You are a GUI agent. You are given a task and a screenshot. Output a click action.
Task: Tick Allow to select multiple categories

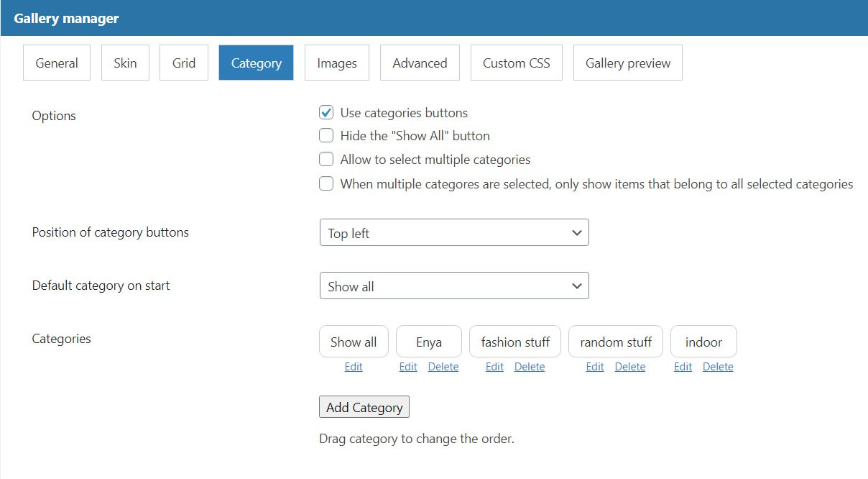[x=326, y=159]
